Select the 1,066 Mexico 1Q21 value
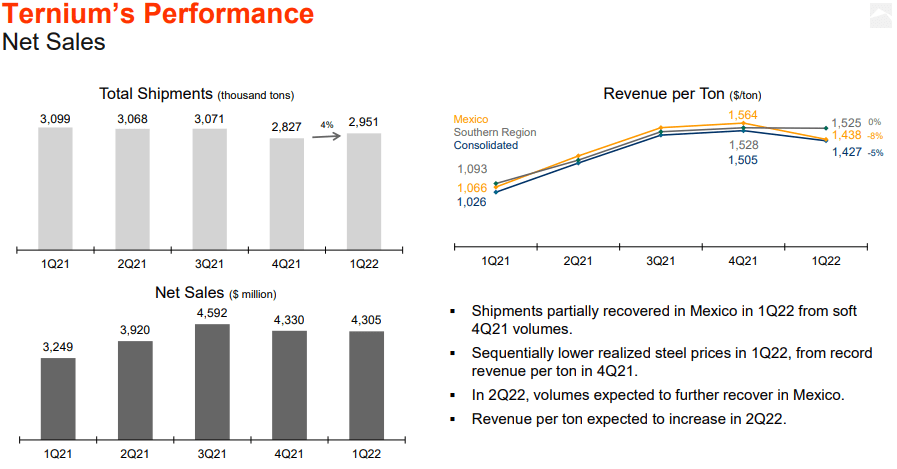 coord(472,188)
